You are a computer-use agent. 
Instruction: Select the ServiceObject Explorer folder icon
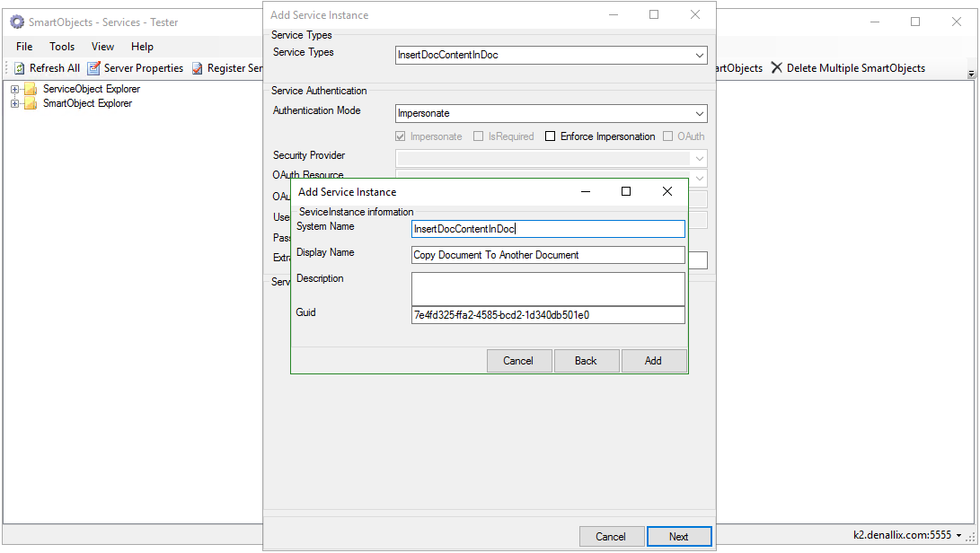coord(31,89)
